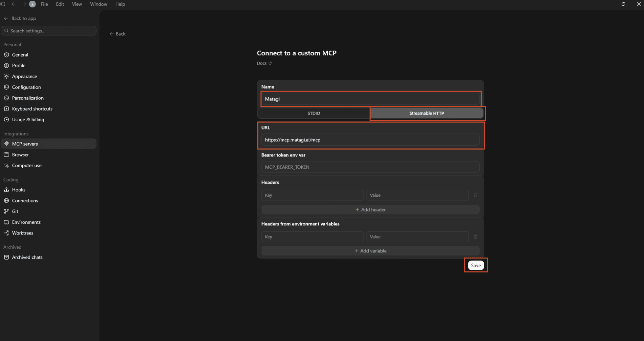This screenshot has height=341, width=644.
Task: Click the Save button
Action: point(476,265)
